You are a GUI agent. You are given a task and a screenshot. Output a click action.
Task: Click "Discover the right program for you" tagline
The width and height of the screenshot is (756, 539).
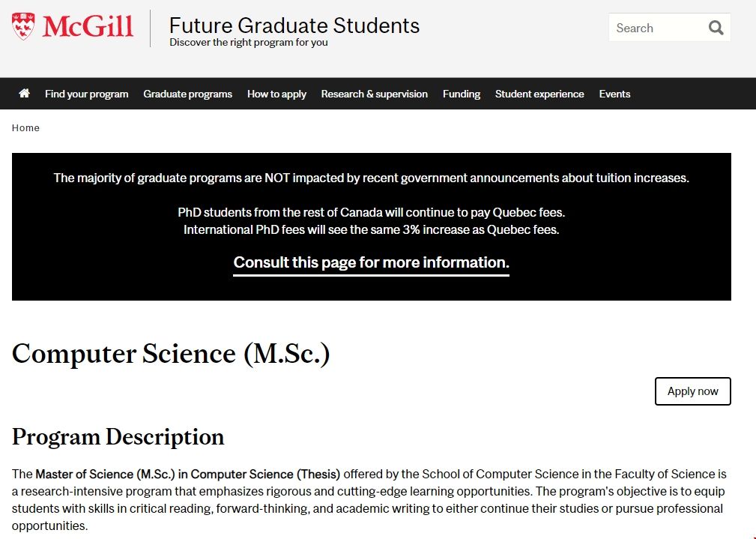tap(248, 43)
